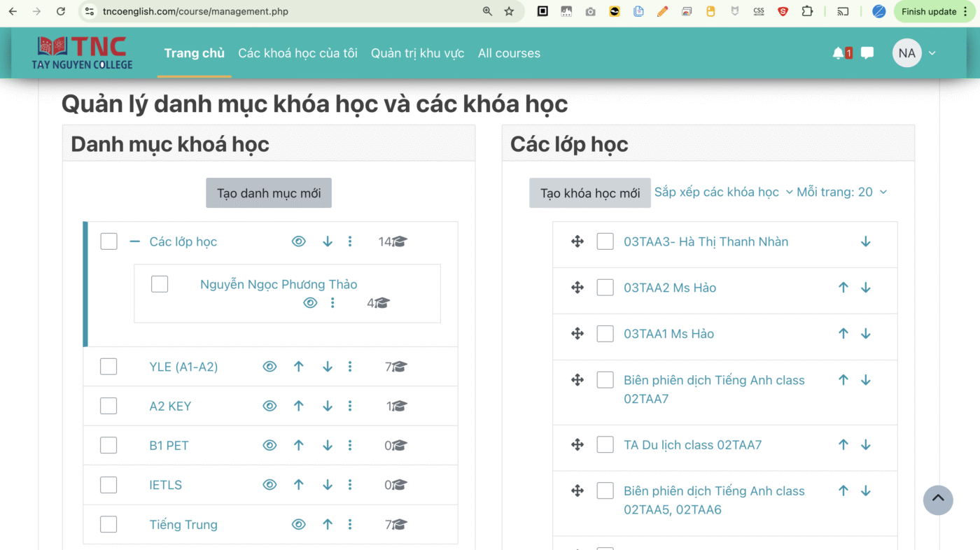Select the 03TAA1 Ms Hảo course checkbox
This screenshot has height=550, width=980.
(605, 334)
